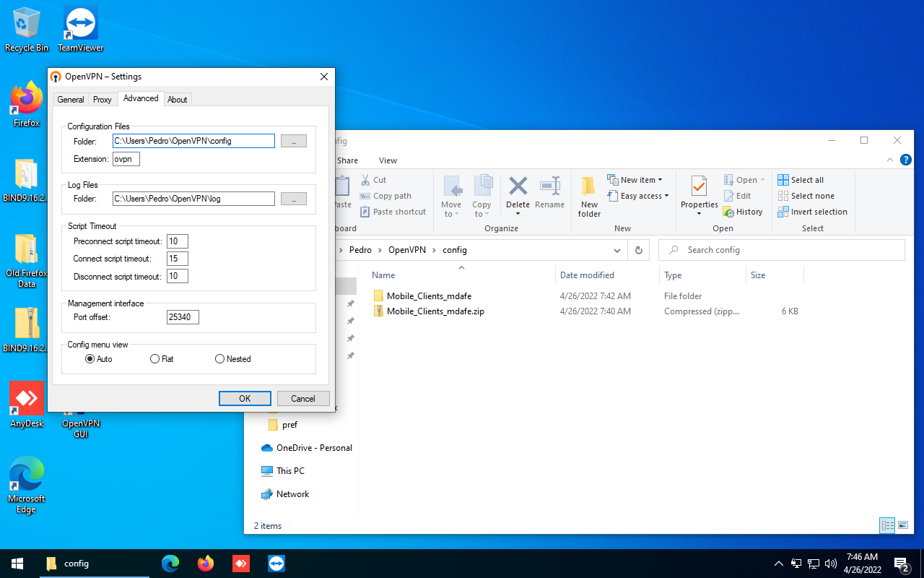The width and height of the screenshot is (924, 578).
Task: Refresh the config folder view
Action: 638,250
